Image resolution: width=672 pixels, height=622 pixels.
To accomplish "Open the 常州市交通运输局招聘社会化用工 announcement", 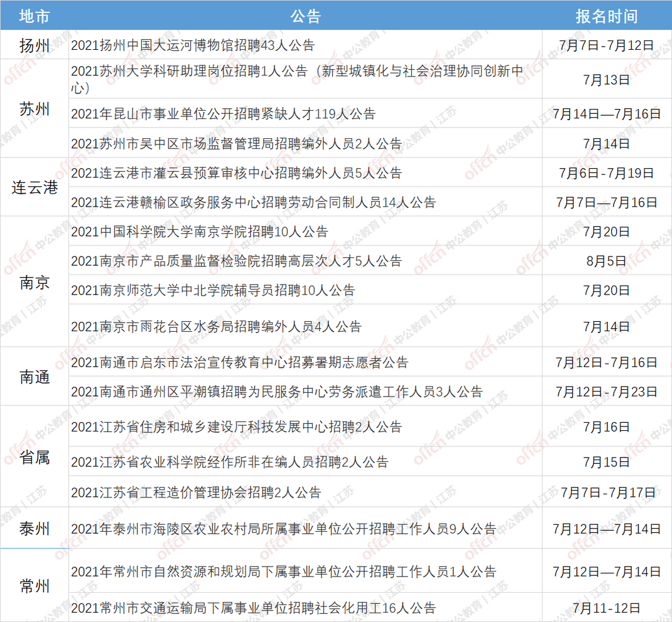I will tap(253, 608).
